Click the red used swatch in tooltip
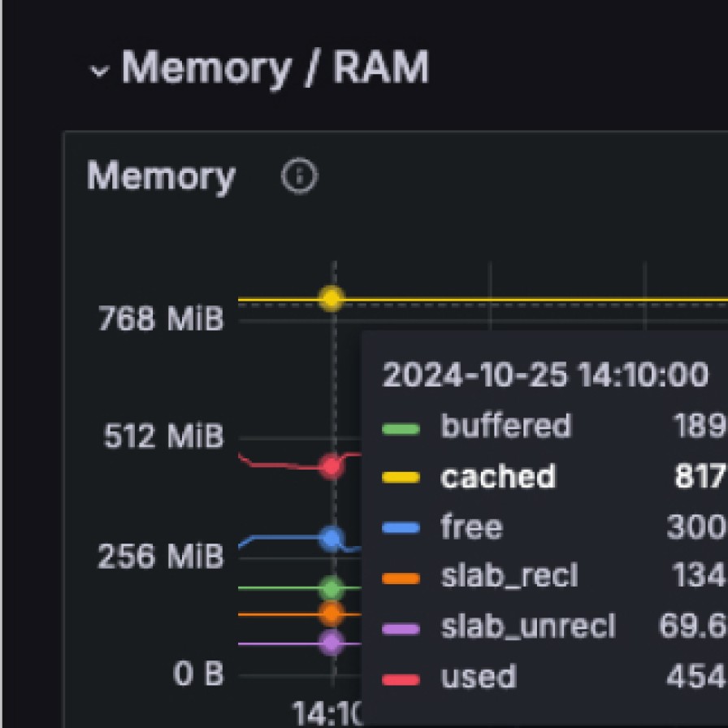The image size is (728, 728). coord(401,678)
